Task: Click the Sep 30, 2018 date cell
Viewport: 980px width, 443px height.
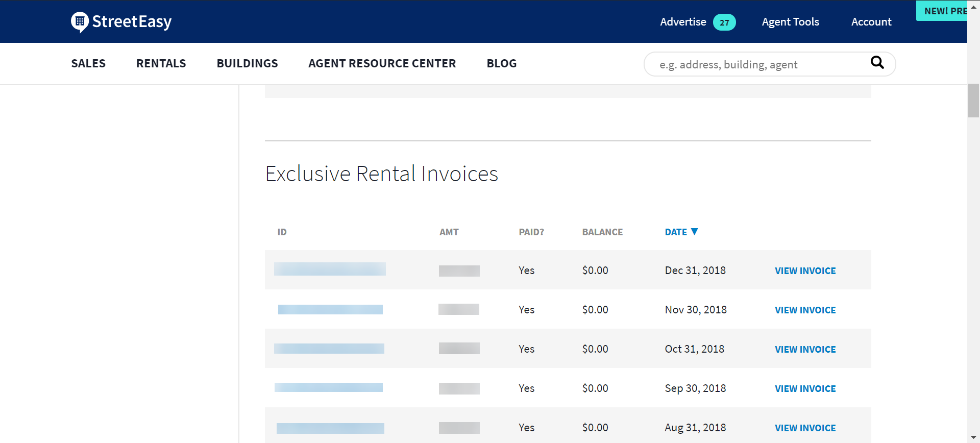Action: (x=695, y=388)
